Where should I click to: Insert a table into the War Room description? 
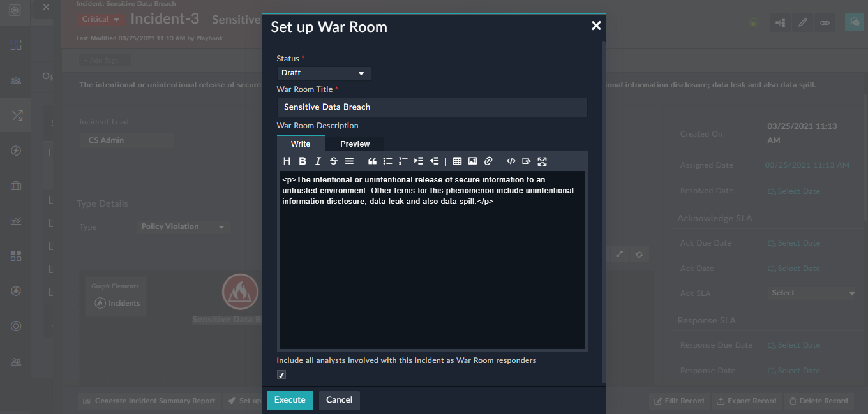[457, 161]
